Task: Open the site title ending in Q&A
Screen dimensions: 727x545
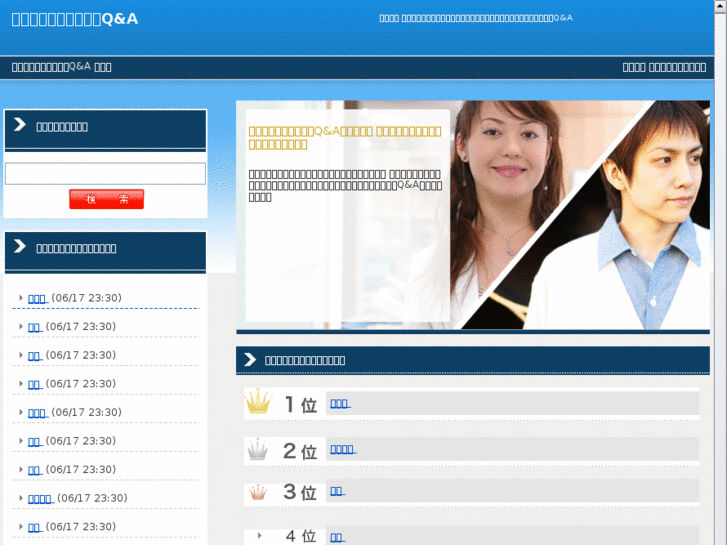Action: click(x=75, y=19)
